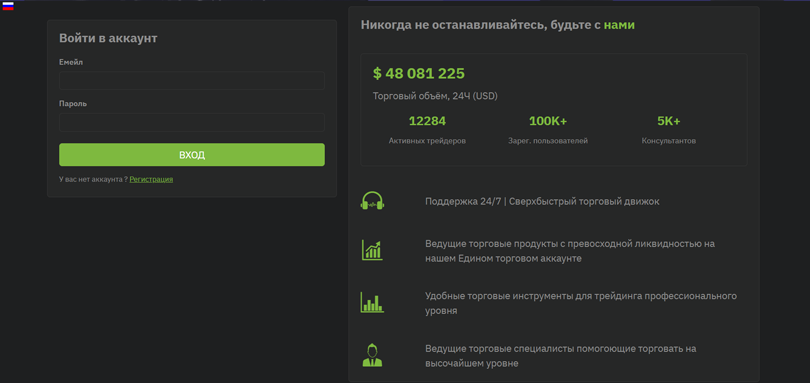This screenshot has width=810, height=383.
Task: Click the 5K+ consultants figure
Action: pos(669,121)
